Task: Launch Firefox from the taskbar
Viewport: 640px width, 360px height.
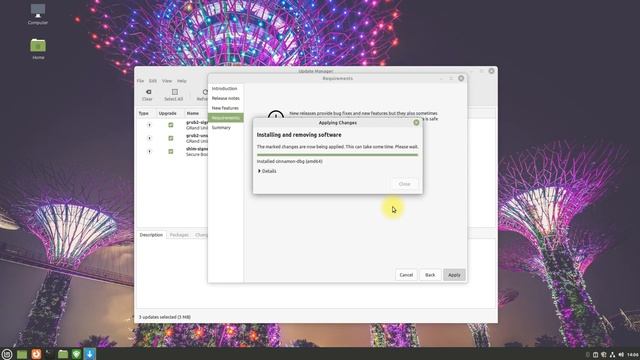Action: [x=36, y=354]
